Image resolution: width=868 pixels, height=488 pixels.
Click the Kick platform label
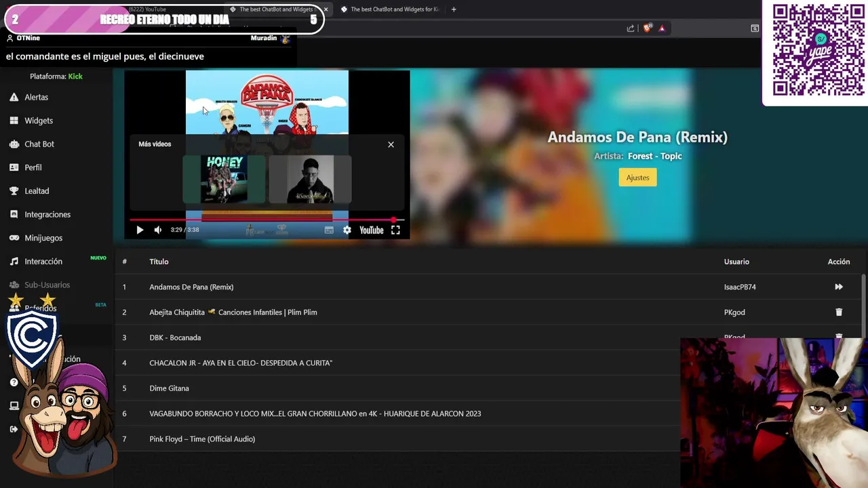(75, 77)
